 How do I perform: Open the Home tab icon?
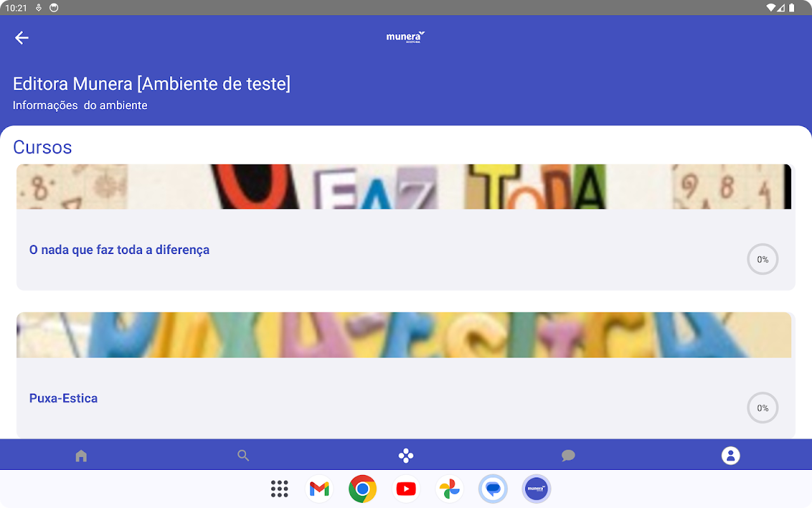(x=81, y=456)
